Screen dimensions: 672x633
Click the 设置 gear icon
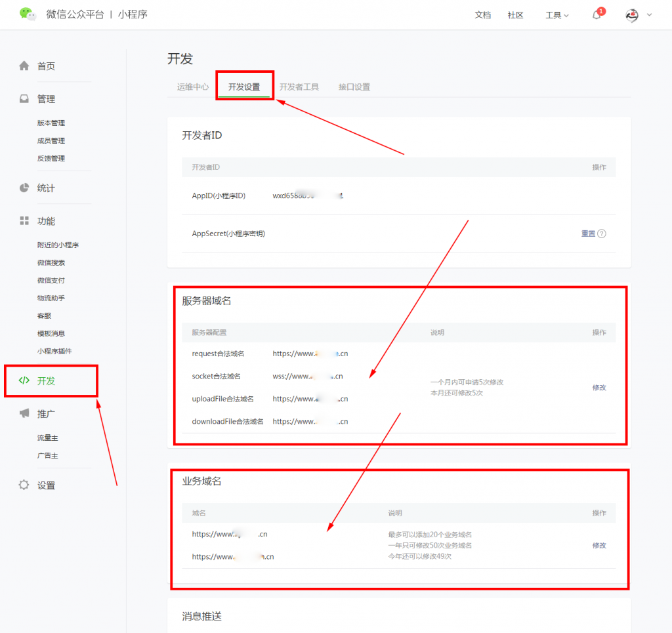tap(24, 485)
